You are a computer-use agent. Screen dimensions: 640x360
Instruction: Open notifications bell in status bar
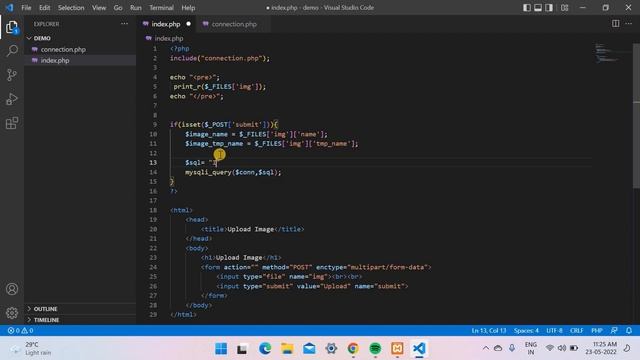coord(629,330)
